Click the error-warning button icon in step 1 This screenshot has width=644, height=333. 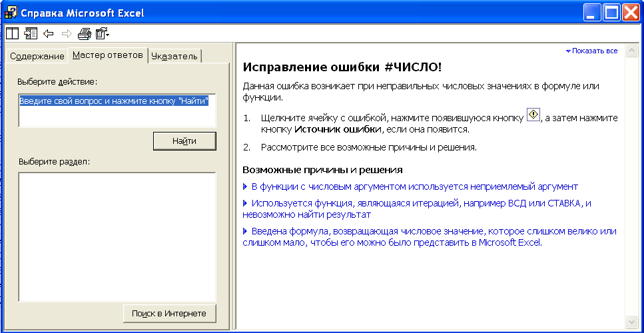533,115
